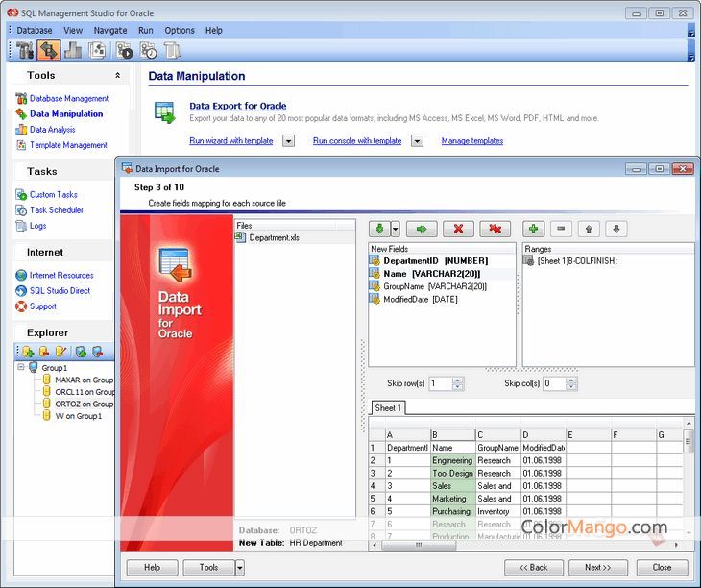
Task: Click Data Export for Oracle icon
Action: 165,111
